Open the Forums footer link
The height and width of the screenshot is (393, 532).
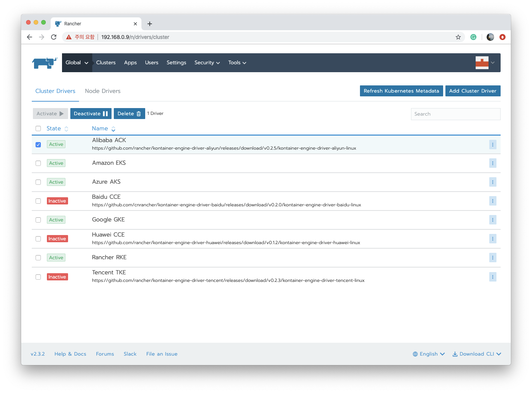pos(105,354)
